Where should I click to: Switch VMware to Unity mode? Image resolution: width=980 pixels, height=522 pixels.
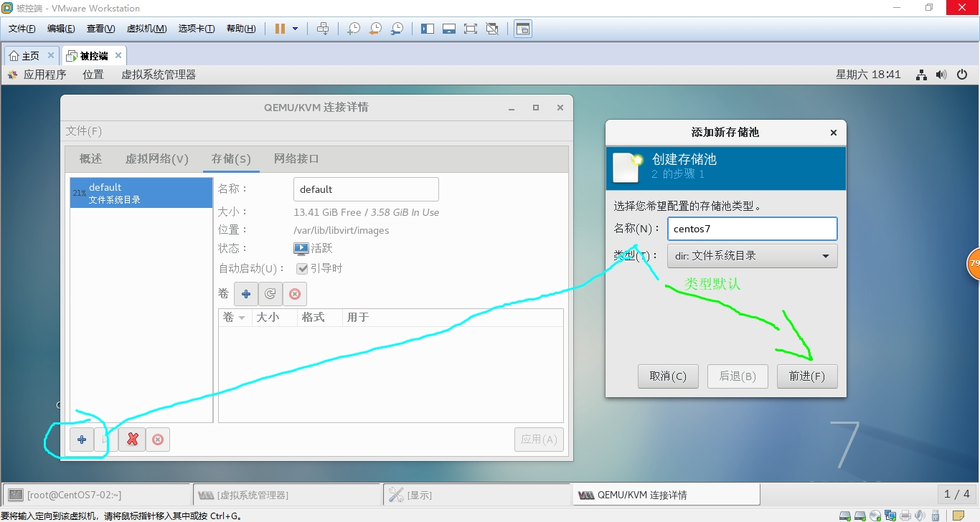492,29
